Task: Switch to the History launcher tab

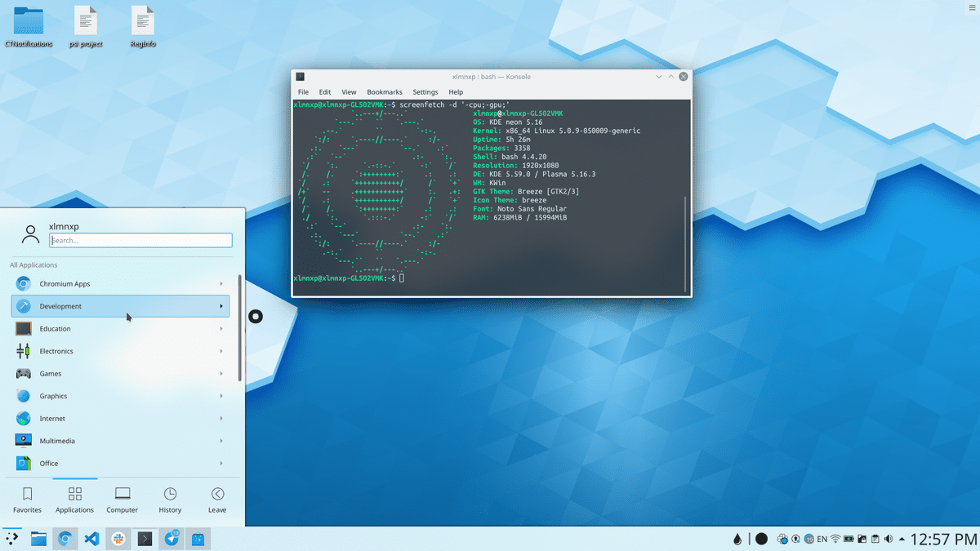Action: [x=170, y=500]
